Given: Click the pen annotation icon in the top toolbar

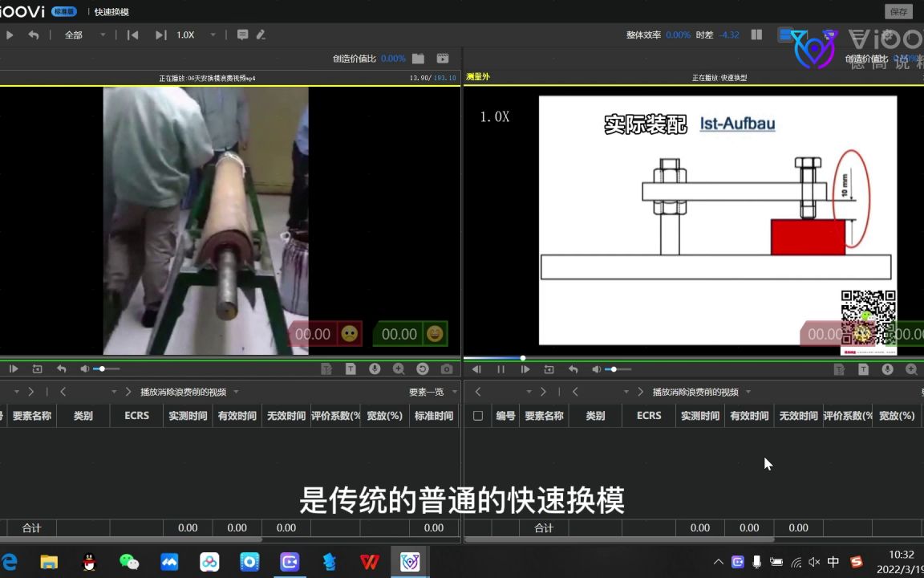Looking at the screenshot, I should tap(260, 35).
